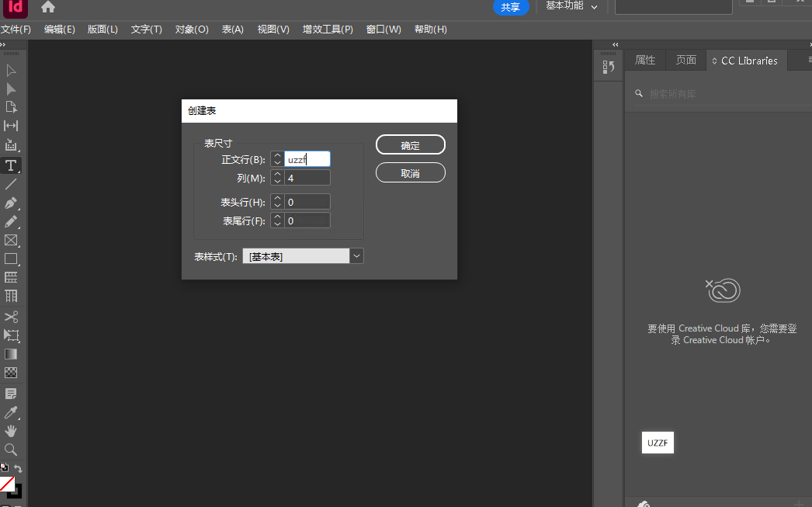Click the fill color swatch
812x507 pixels.
pos(7,484)
